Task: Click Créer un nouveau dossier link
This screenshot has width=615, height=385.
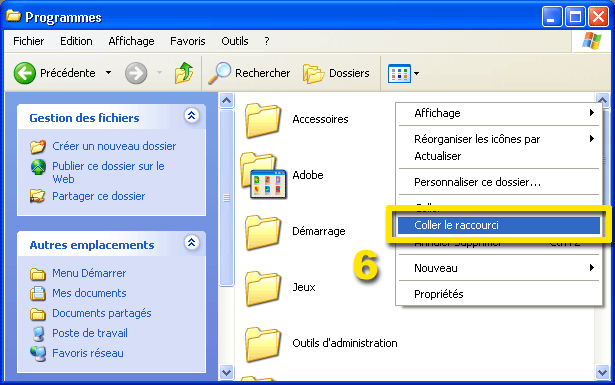Action: 114,146
